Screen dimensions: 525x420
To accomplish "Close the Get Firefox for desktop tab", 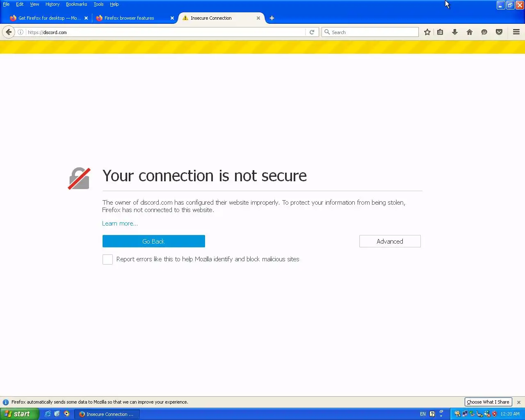I will click(86, 18).
